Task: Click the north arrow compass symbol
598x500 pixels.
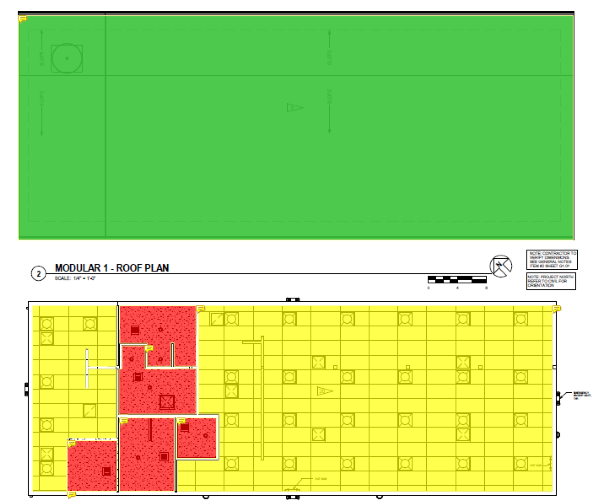Action: (x=500, y=266)
